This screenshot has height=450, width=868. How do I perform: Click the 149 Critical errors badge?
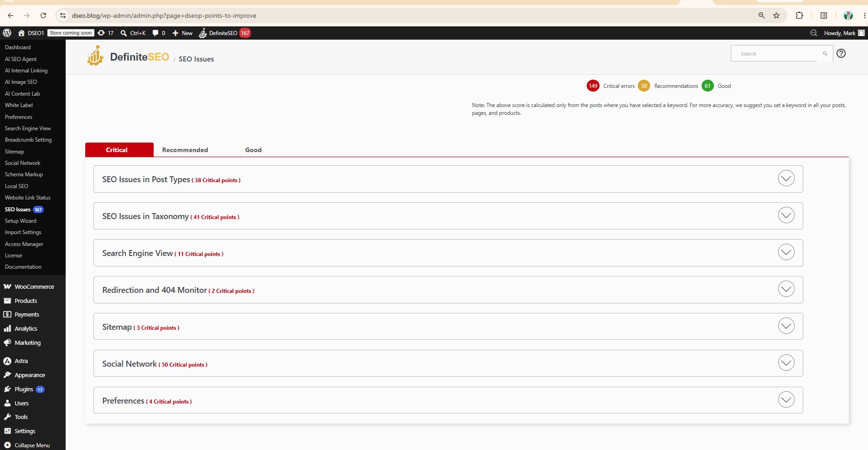pyautogui.click(x=593, y=86)
